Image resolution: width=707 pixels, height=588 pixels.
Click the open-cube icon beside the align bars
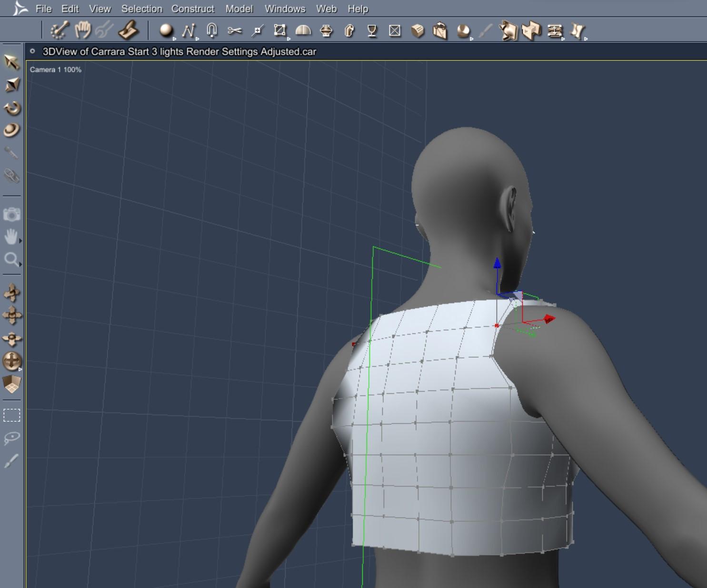click(531, 31)
